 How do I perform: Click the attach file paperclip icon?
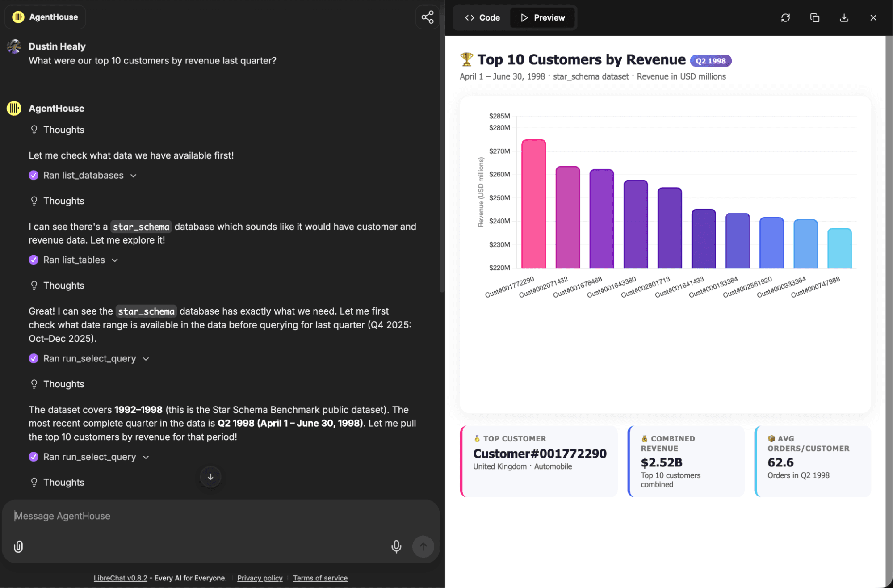click(18, 546)
